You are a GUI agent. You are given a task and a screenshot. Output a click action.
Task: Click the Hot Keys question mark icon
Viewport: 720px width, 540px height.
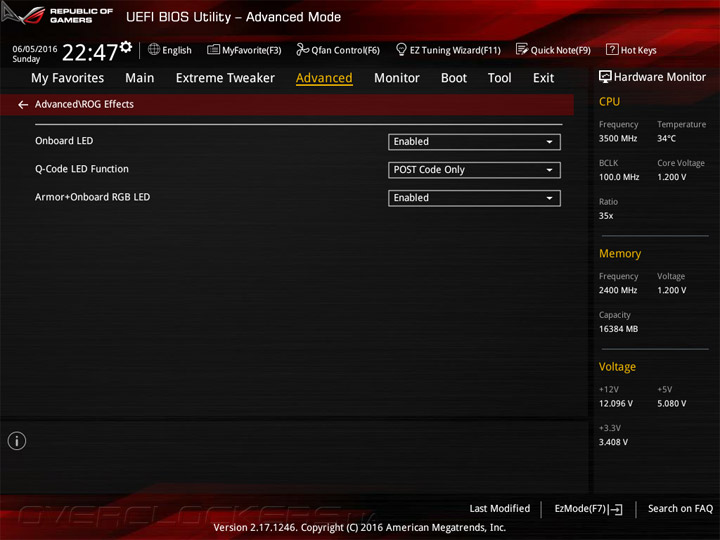point(612,49)
